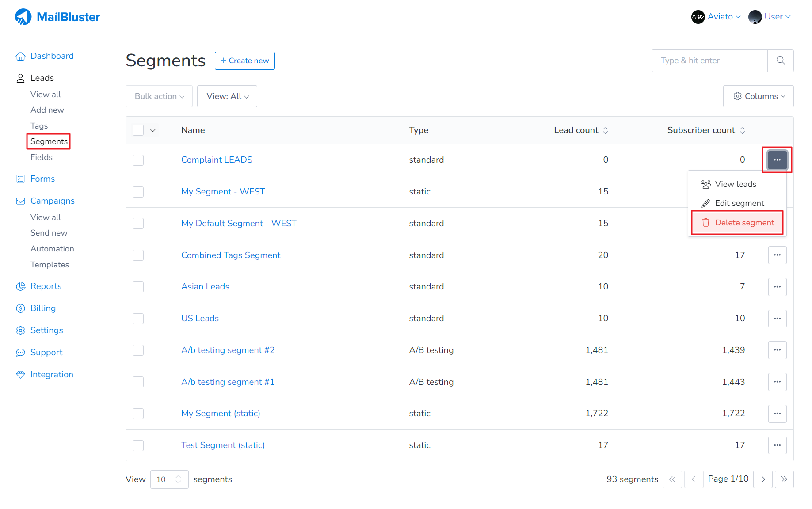The height and width of the screenshot is (509, 812).
Task: Expand the View: All filter dropdown
Action: tap(227, 96)
